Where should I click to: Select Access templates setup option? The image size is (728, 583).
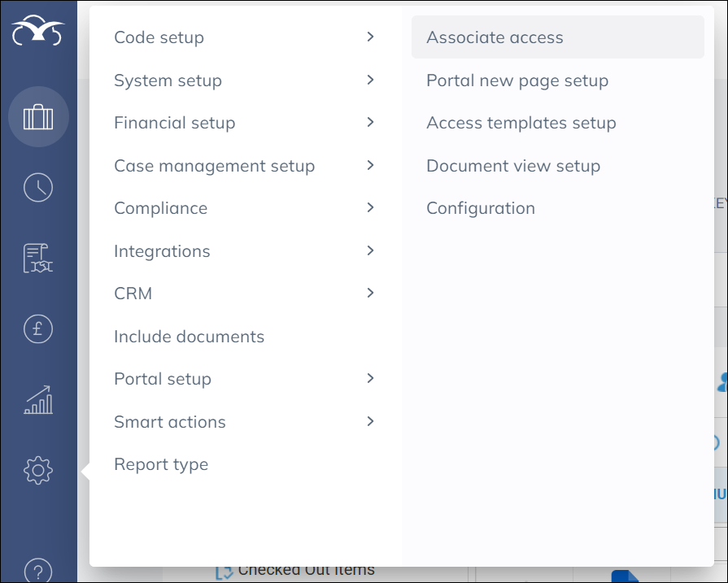pos(521,123)
